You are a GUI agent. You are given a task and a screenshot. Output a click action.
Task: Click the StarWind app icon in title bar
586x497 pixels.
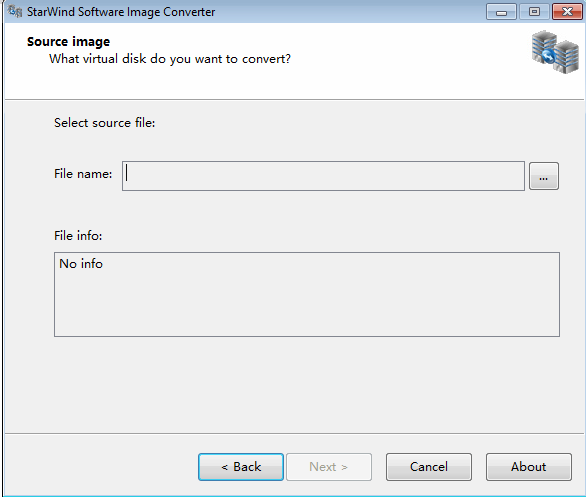click(x=15, y=11)
